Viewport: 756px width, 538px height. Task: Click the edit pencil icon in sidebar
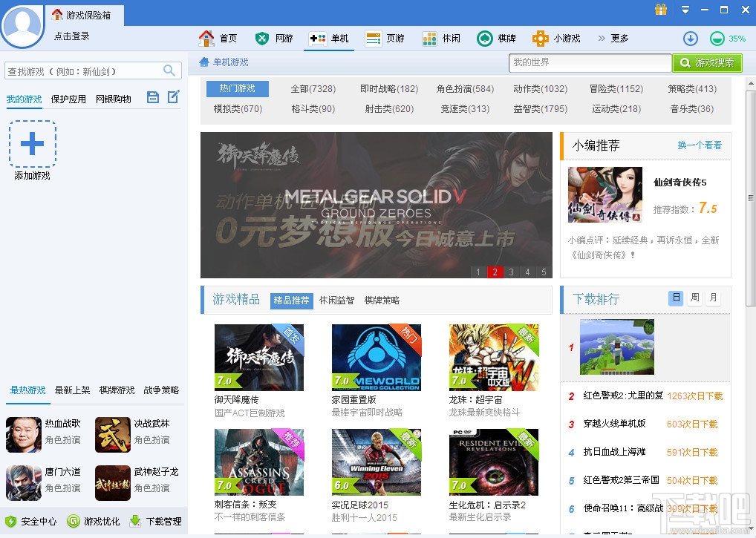174,96
